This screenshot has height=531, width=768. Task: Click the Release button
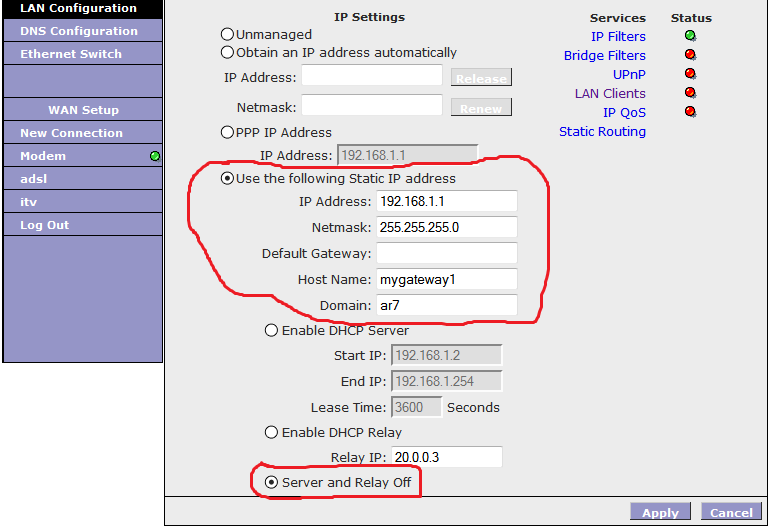tap(481, 78)
